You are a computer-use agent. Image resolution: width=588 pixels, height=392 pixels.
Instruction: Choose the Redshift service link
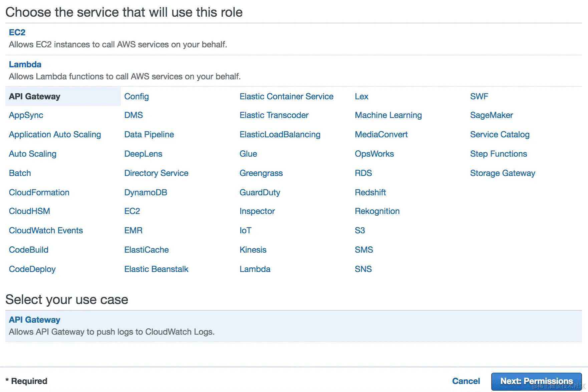click(370, 192)
